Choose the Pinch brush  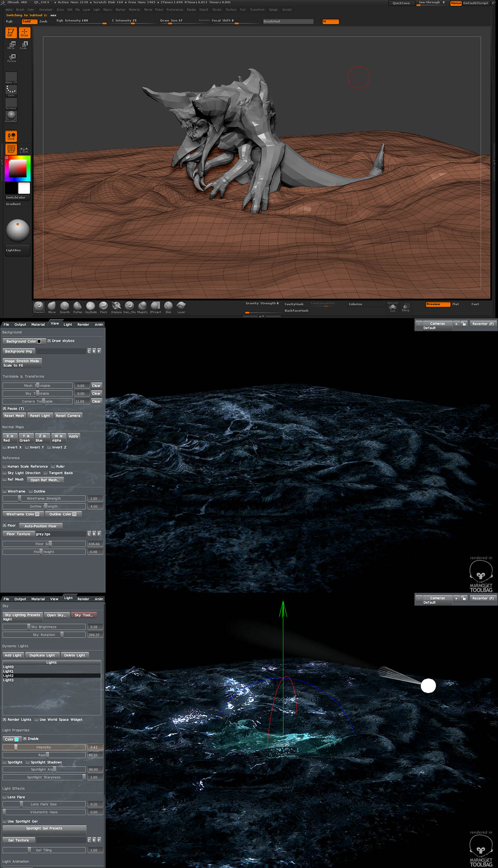(103, 307)
